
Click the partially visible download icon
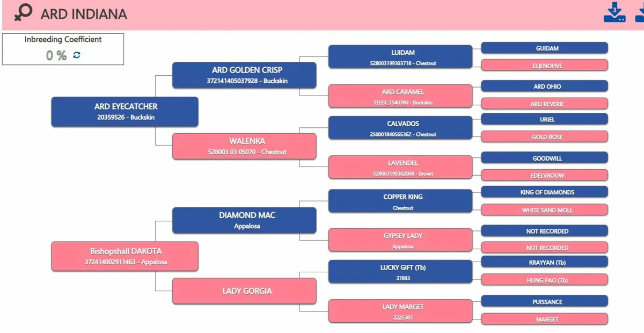point(640,13)
